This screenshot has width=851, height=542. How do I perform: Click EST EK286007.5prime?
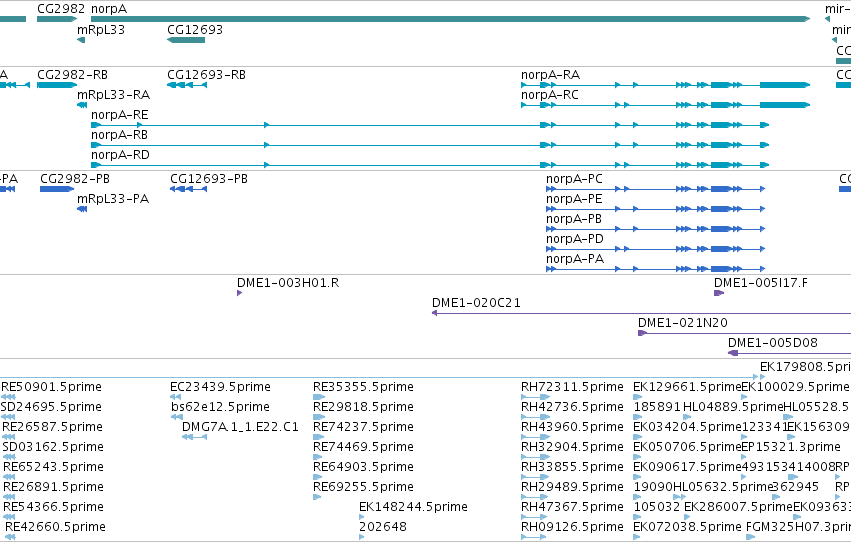(x=738, y=507)
